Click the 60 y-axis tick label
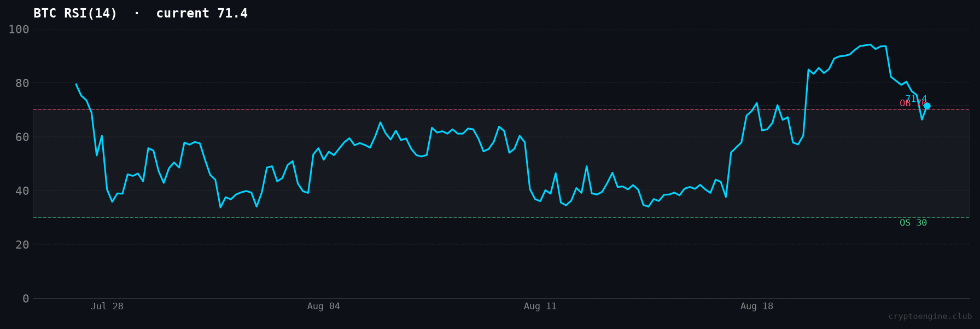This screenshot has width=980, height=329. tap(22, 137)
